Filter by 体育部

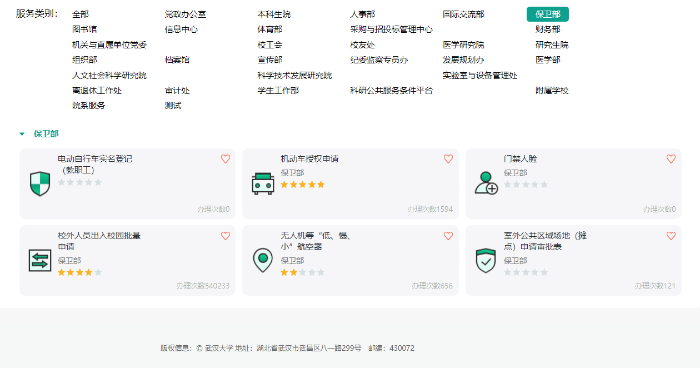(270, 29)
